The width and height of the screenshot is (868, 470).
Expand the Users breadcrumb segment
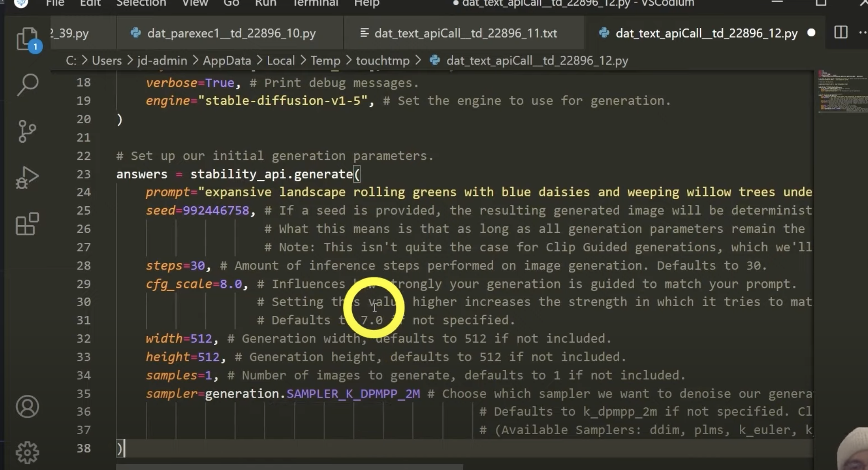coord(107,61)
